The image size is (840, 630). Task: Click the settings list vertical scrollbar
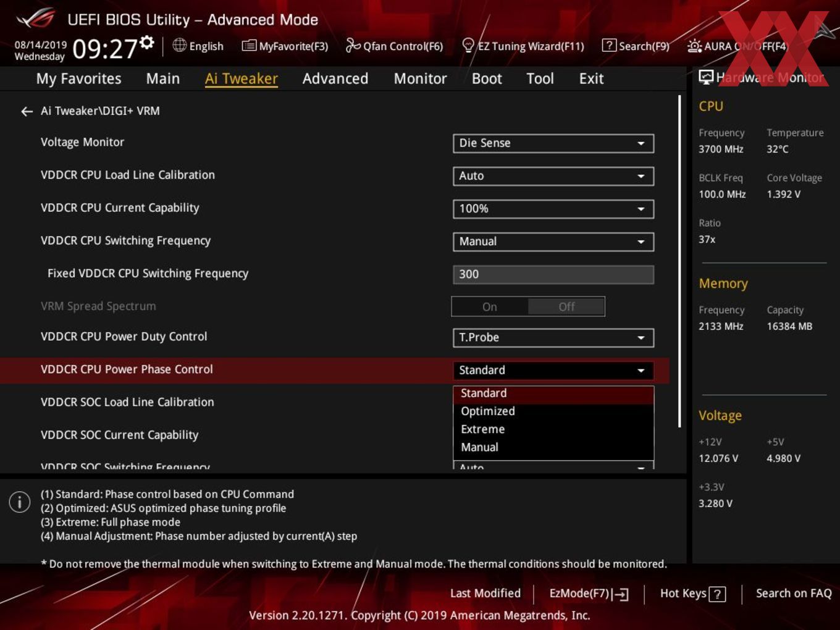[680, 262]
